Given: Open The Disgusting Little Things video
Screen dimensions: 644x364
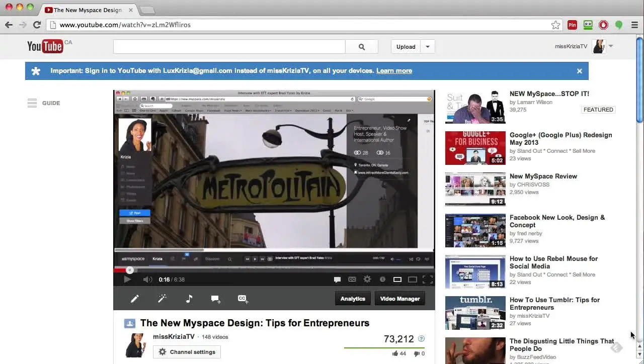Looking at the screenshot, I should [x=561, y=345].
